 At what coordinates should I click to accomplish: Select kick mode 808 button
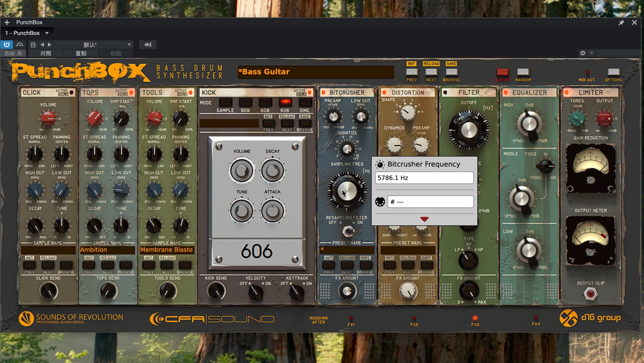pos(265,103)
